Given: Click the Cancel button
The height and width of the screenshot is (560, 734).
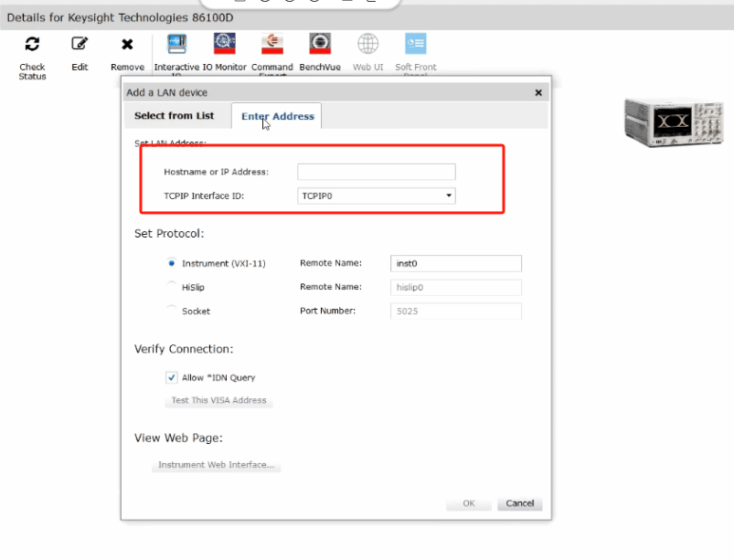Looking at the screenshot, I should (519, 503).
